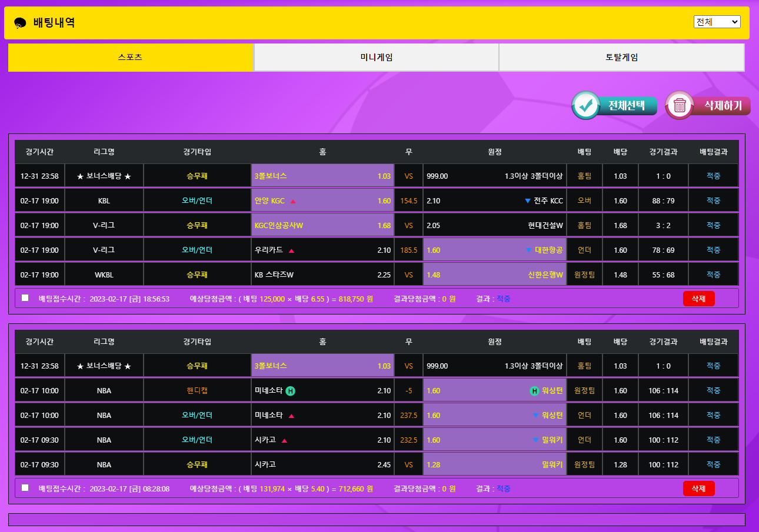Check the box for the 08:28:08 bet slip

coord(25,488)
